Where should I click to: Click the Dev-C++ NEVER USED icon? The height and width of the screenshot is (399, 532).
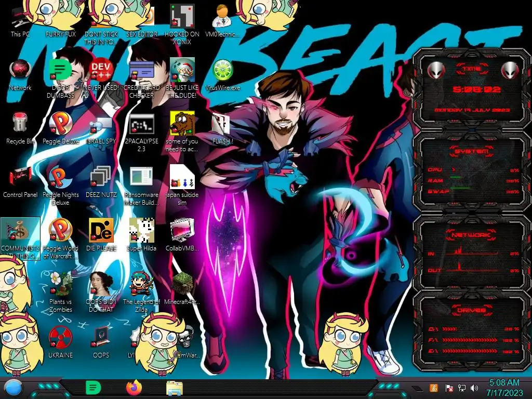click(101, 75)
